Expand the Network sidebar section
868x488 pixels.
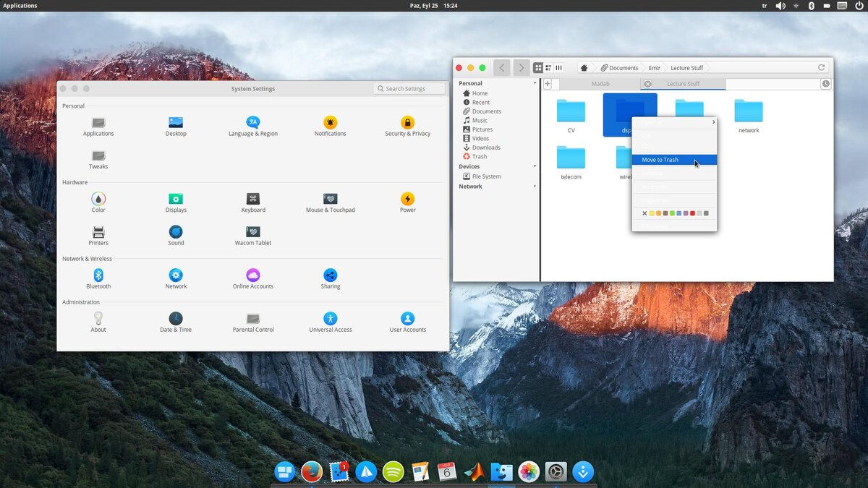click(535, 187)
